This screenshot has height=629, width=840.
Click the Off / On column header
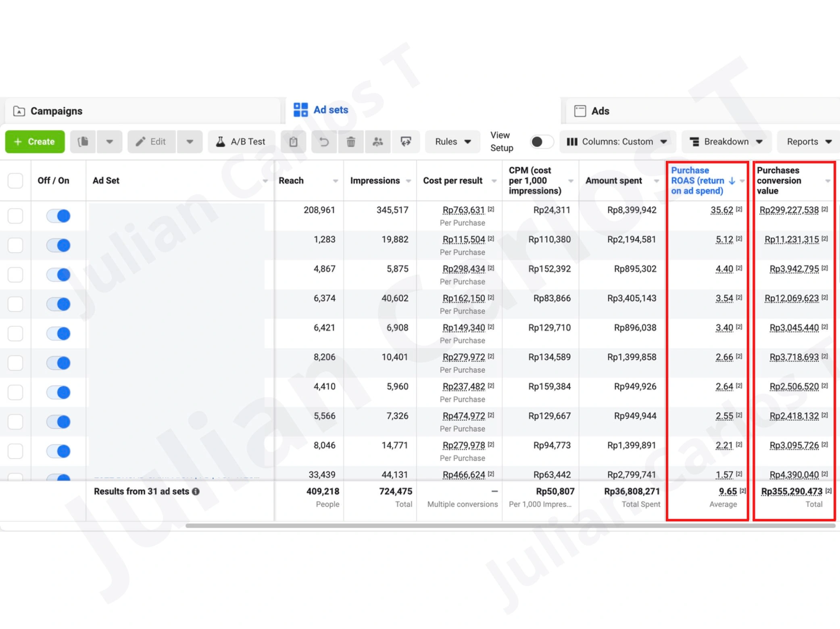tap(53, 181)
